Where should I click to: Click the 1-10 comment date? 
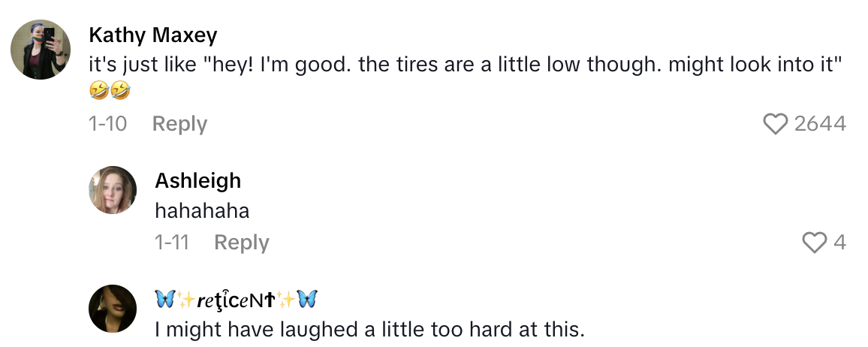pyautogui.click(x=107, y=124)
